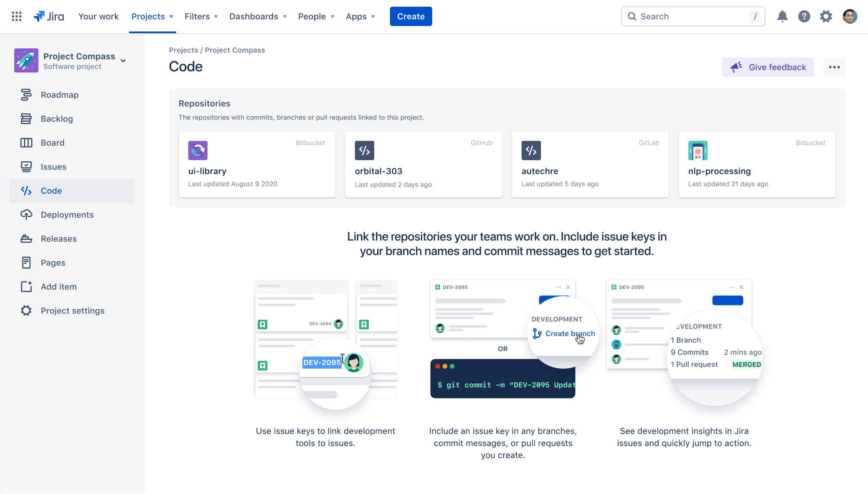Open the more options menu for Code page
The height and width of the screenshot is (494, 868).
pos(834,67)
